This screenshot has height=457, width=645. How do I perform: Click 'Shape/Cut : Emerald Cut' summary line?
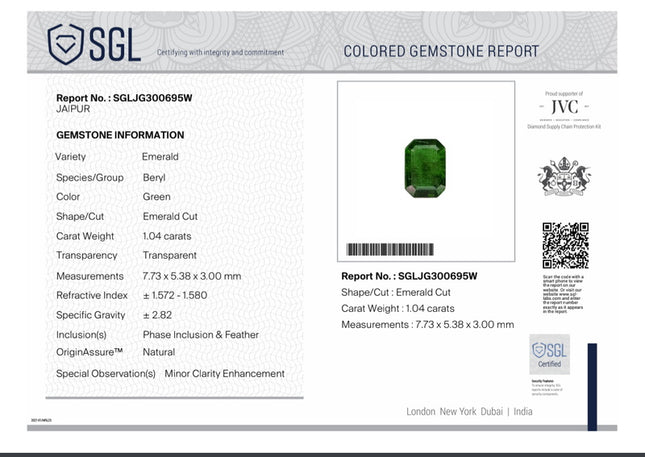click(x=396, y=292)
